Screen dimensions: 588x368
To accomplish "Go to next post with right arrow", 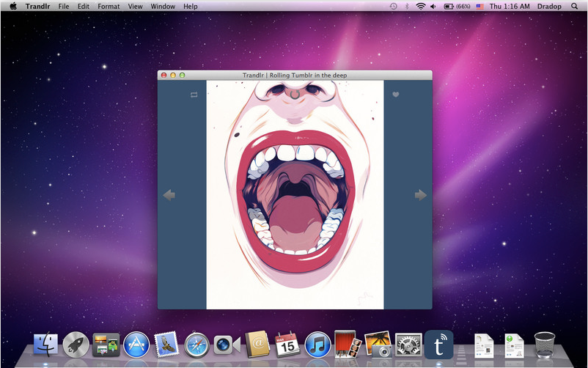I will click(421, 195).
